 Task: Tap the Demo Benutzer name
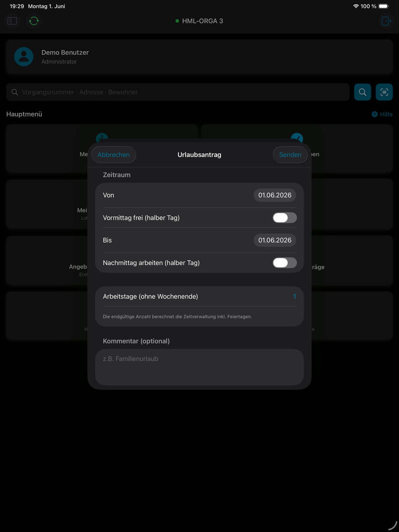pos(65,52)
